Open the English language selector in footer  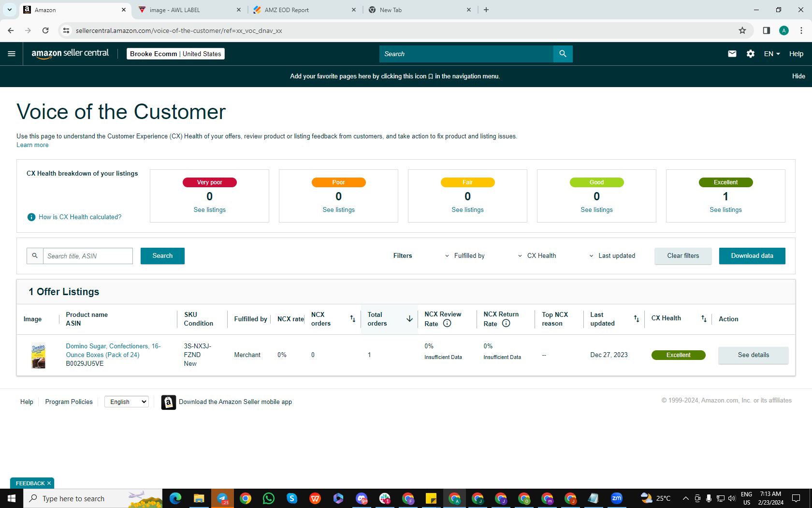(x=127, y=402)
